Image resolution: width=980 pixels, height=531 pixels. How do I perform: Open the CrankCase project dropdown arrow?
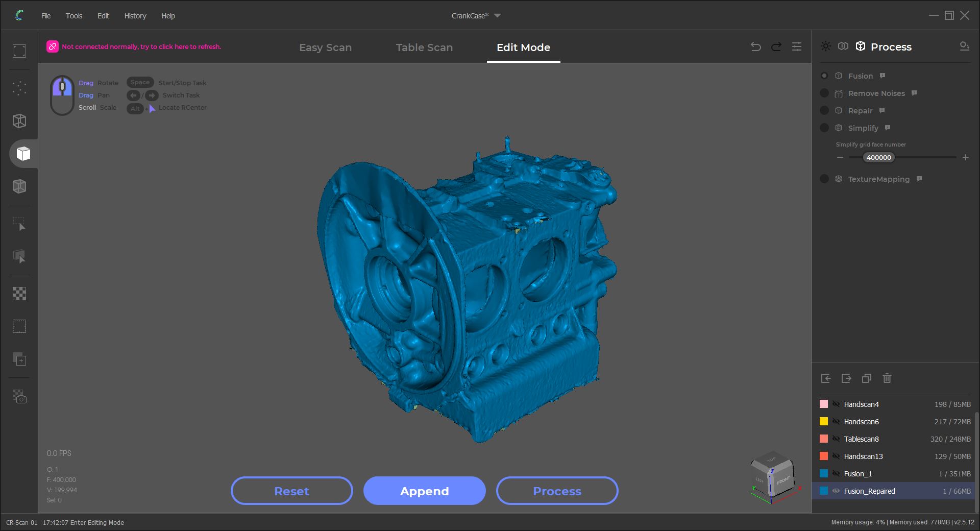tap(498, 16)
